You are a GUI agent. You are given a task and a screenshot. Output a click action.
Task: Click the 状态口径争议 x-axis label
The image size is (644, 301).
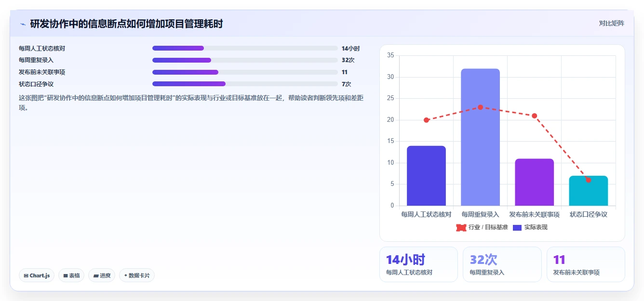588,214
